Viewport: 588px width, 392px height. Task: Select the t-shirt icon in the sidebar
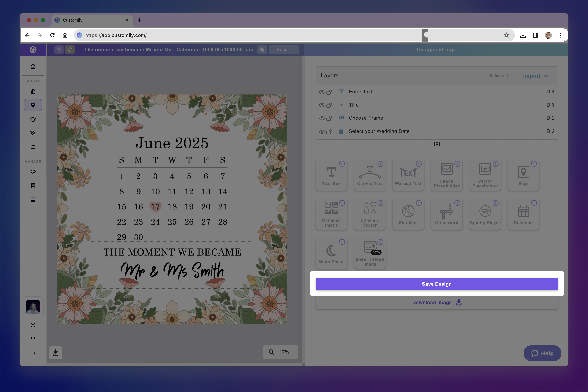tap(33, 119)
